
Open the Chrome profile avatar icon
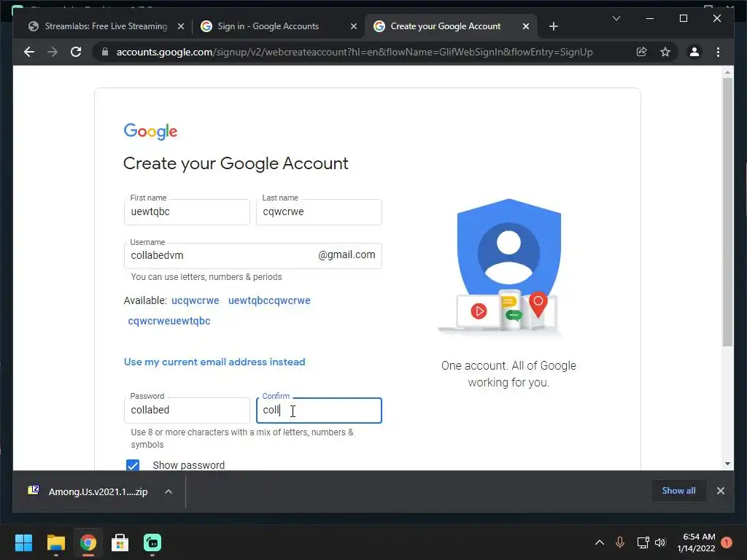coord(694,52)
